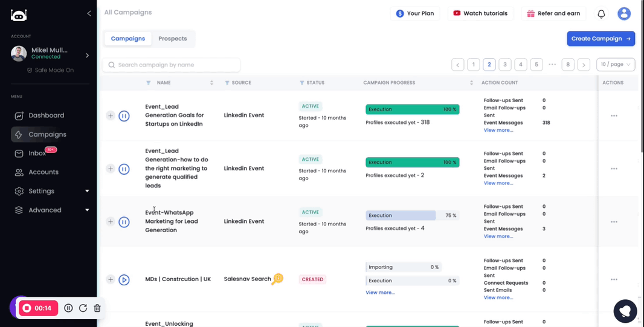This screenshot has height=327, width=644.
Task: Open the Watch tutorials link
Action: pos(481,13)
